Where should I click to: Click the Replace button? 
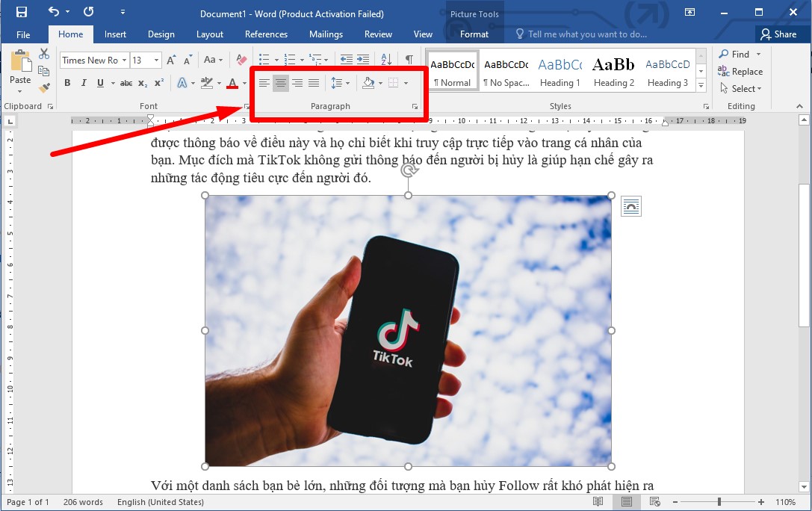pos(740,72)
